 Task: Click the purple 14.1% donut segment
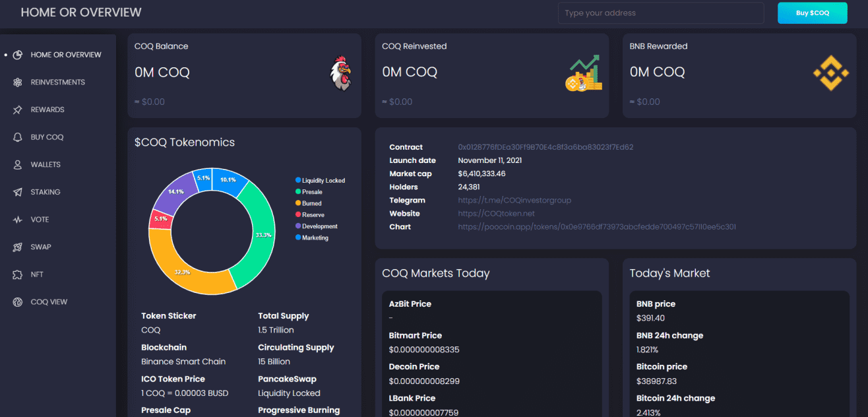tap(175, 193)
